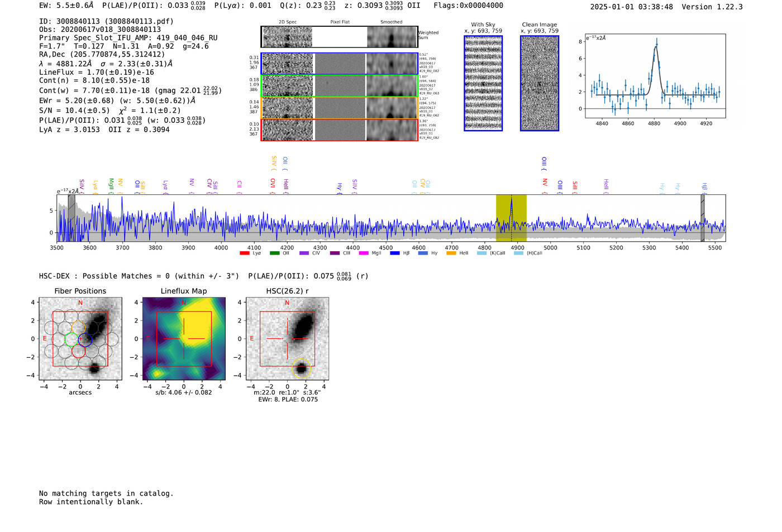This screenshot has height=532, width=782.
Task: Select the Weighted Sum 2D spectrum cutout
Action: pos(339,37)
